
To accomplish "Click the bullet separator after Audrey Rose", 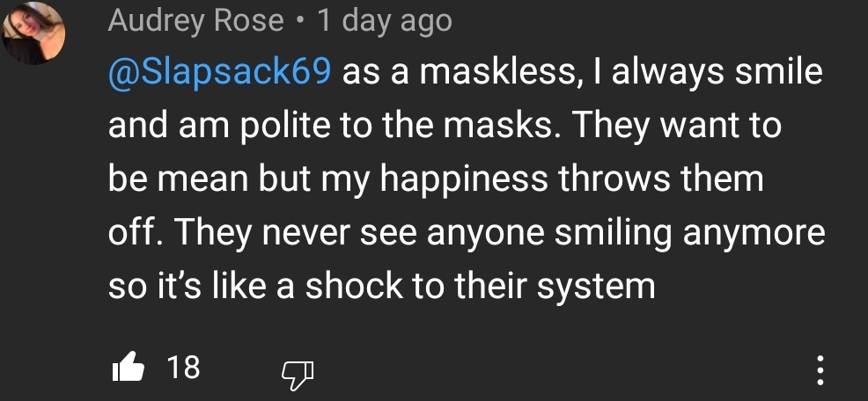I will (300, 23).
